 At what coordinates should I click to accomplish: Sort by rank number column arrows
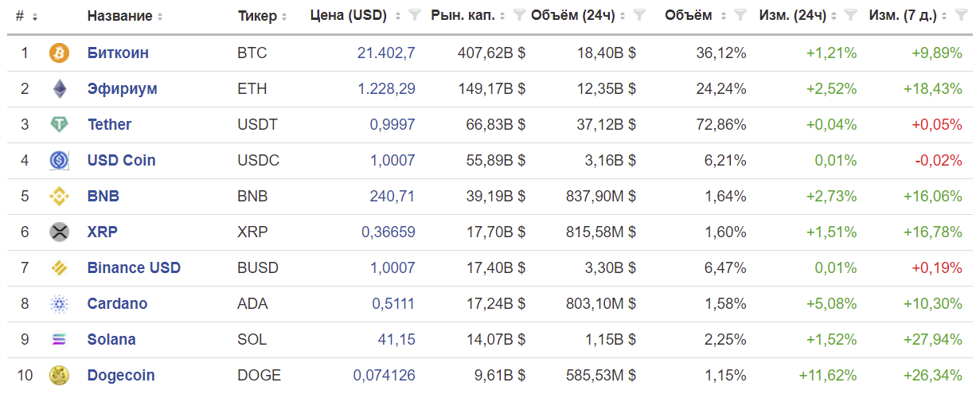[35, 17]
